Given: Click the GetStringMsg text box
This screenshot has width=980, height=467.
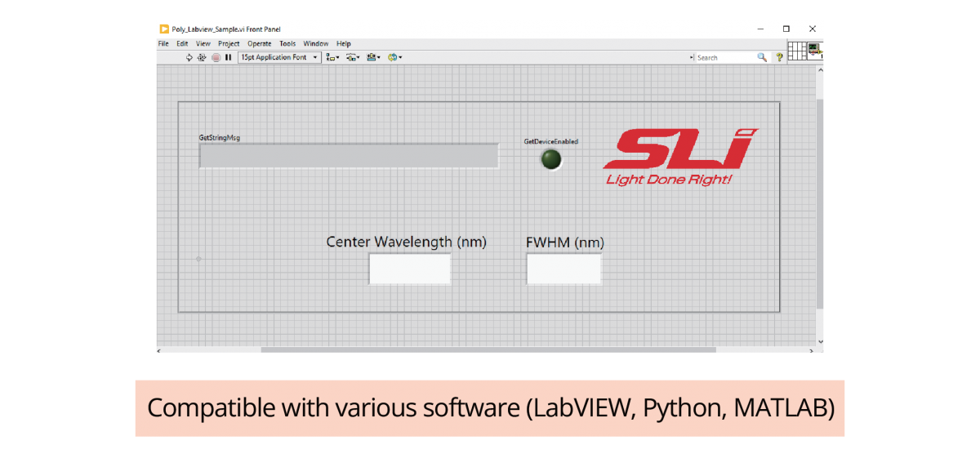Looking at the screenshot, I should 349,156.
